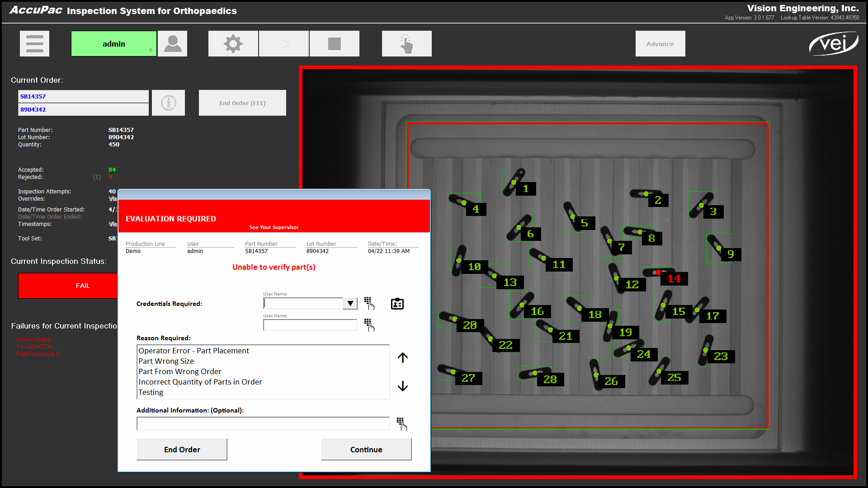Click the Continue button
Screen dimensions: 868x488
(x=366, y=450)
